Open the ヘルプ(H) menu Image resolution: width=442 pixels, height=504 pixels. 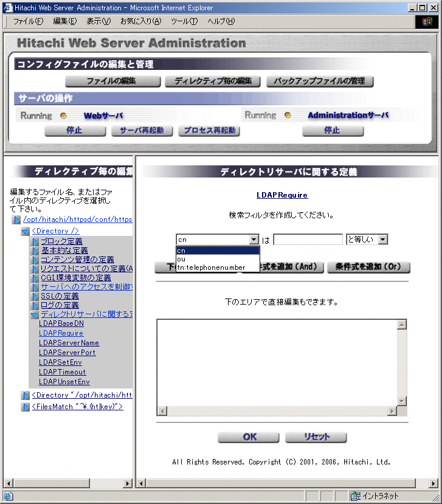coord(221,21)
